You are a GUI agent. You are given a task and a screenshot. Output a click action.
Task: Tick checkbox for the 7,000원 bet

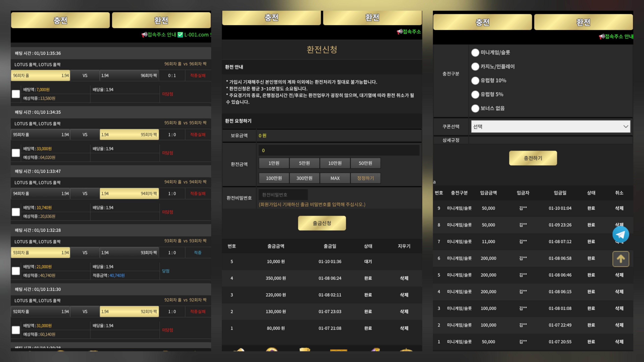coord(16,94)
